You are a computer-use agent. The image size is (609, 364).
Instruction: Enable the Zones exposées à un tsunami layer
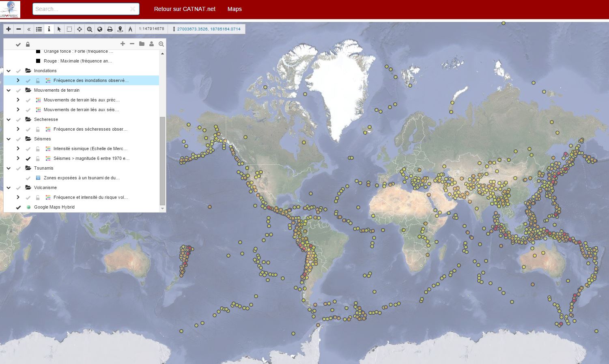click(28, 178)
